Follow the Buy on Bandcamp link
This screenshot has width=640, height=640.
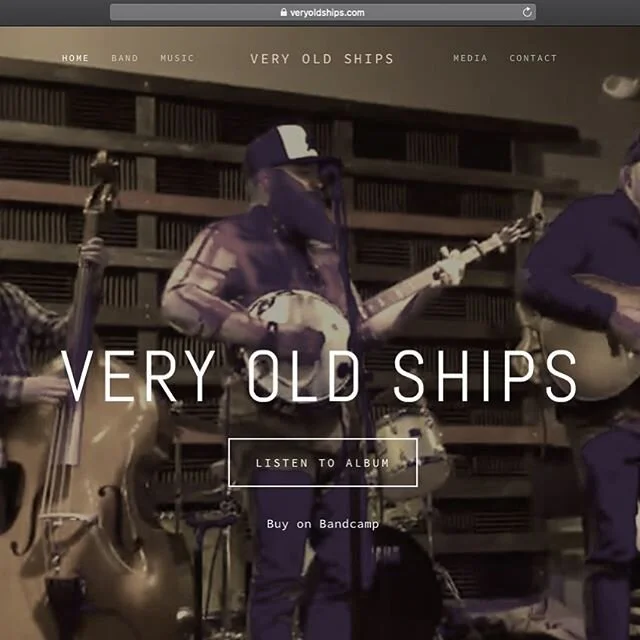[323, 524]
